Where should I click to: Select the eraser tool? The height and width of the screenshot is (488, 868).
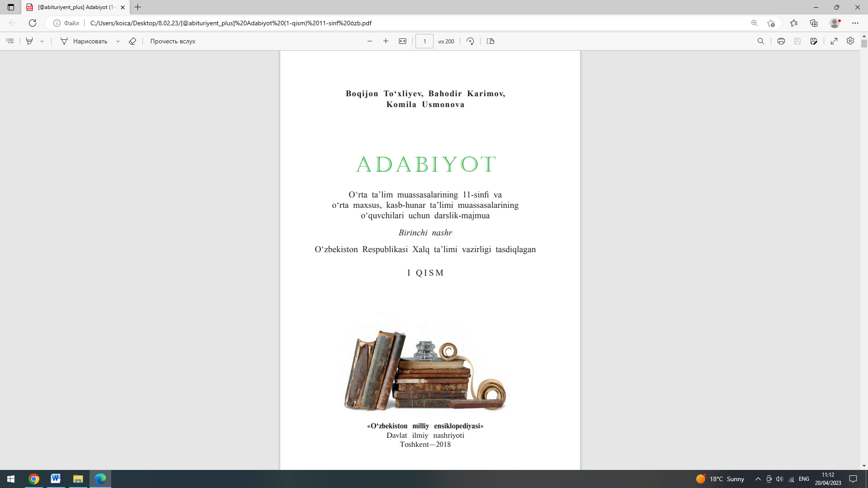[x=132, y=41]
